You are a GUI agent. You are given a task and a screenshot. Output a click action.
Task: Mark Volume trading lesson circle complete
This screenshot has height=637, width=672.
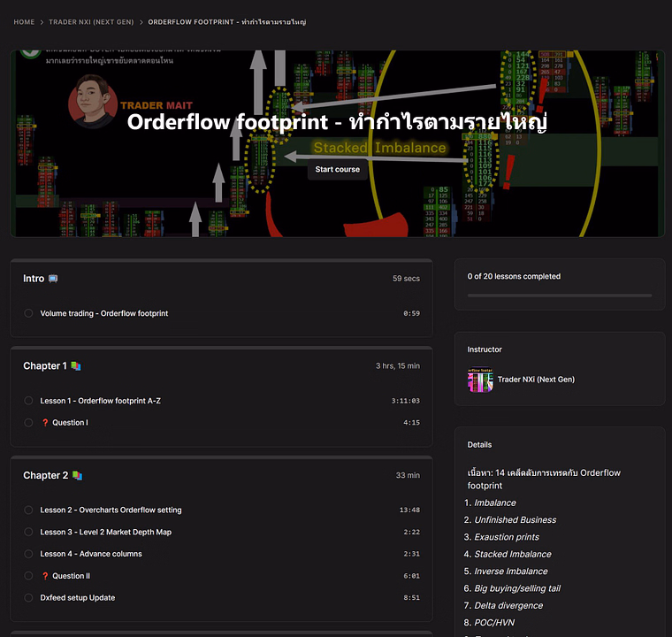[x=28, y=313]
